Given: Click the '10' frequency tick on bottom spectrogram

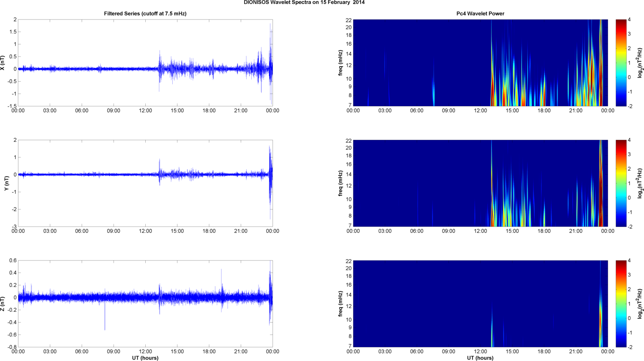Looking at the screenshot, I should [x=349, y=320].
